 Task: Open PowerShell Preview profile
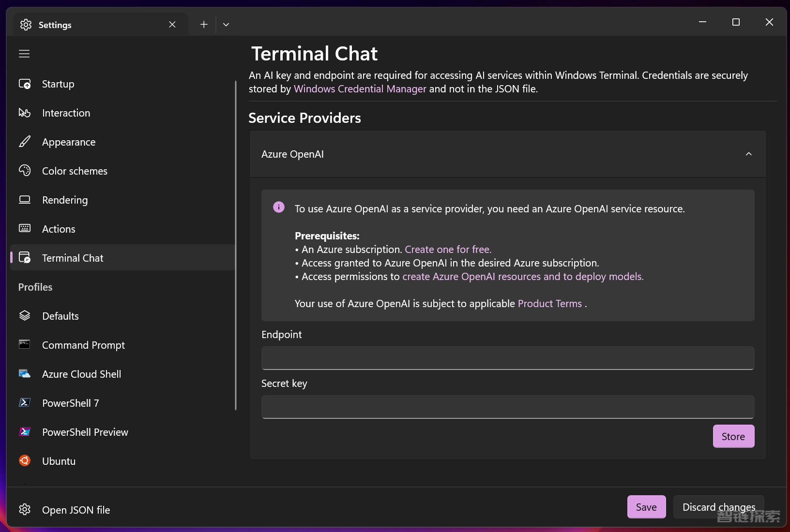pos(122,432)
